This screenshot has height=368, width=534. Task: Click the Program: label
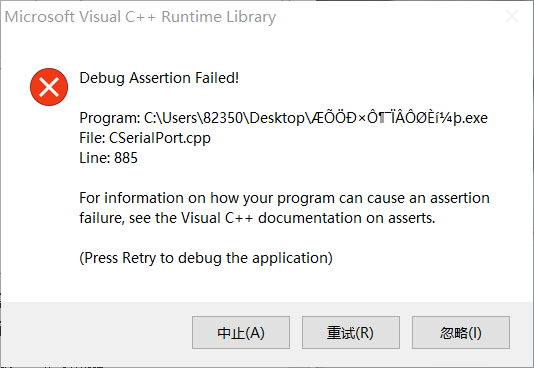(110, 118)
